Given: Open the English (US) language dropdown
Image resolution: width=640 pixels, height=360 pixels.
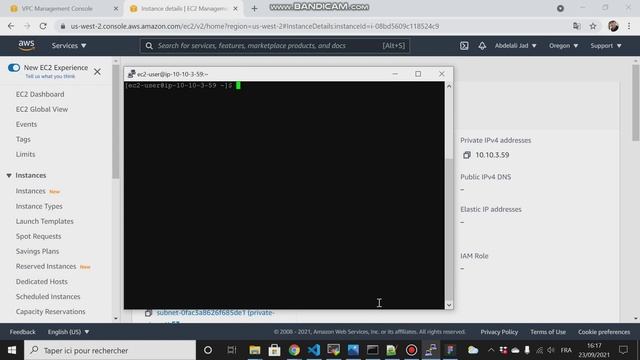Looking at the screenshot, I should pyautogui.click(x=68, y=332).
